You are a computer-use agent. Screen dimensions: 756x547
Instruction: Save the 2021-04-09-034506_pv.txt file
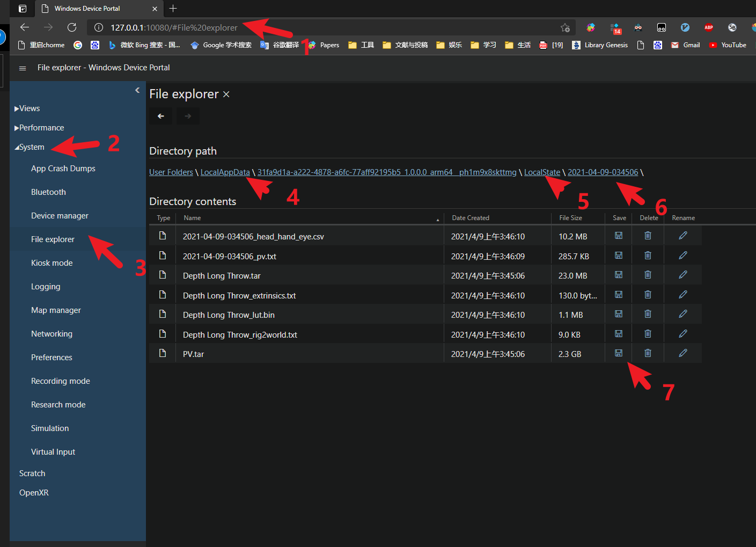click(618, 256)
